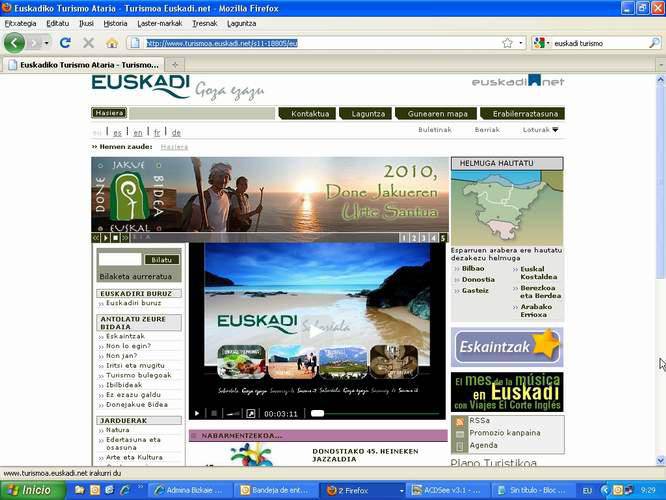Open the Historia menu

[115, 23]
